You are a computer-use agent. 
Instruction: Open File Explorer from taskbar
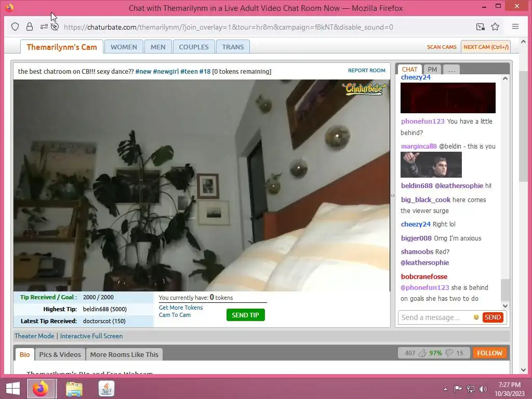point(74,389)
